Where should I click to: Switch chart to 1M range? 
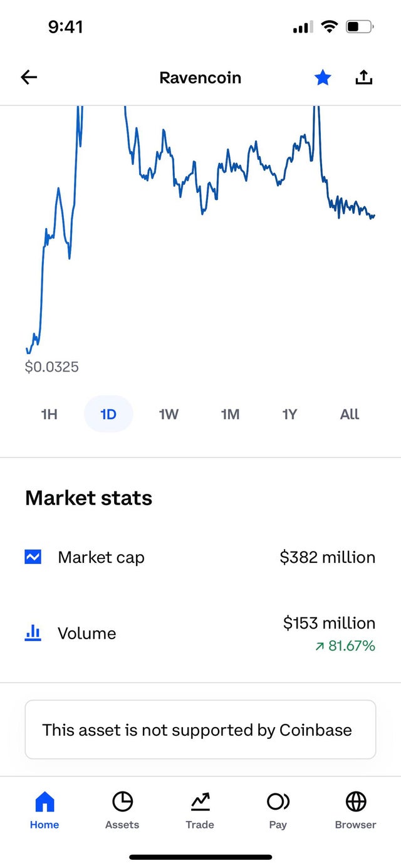230,414
